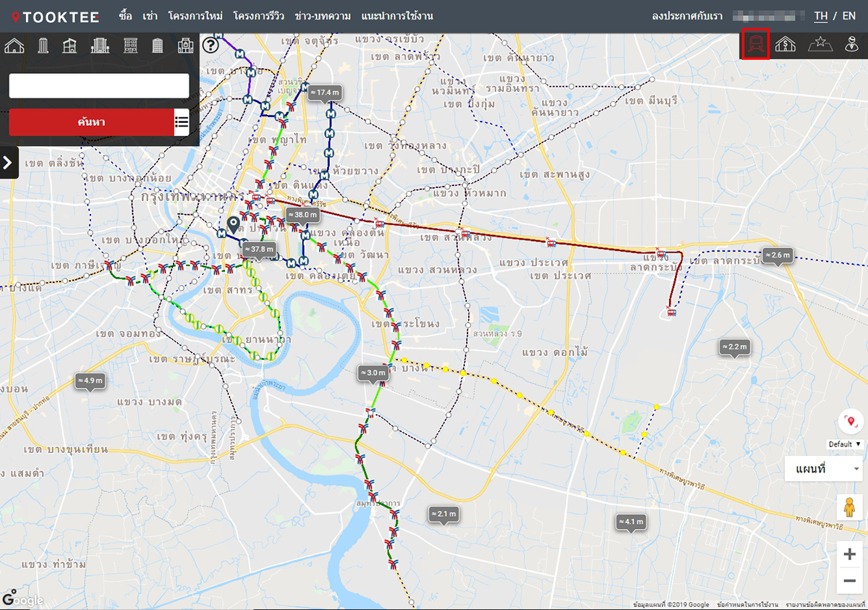Image resolution: width=868 pixels, height=610 pixels.
Task: Toggle the train transit lines layer
Action: click(x=756, y=45)
